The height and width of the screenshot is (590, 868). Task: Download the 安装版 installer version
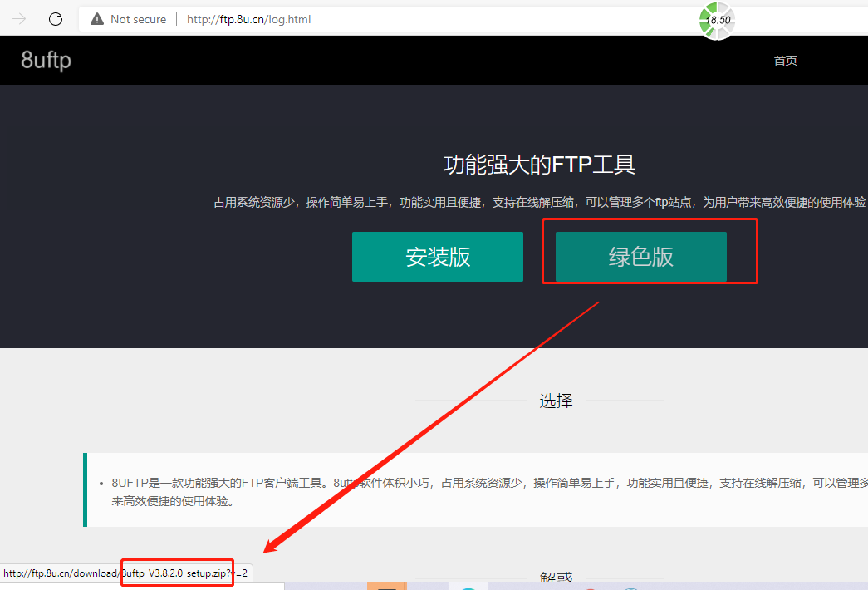click(437, 257)
